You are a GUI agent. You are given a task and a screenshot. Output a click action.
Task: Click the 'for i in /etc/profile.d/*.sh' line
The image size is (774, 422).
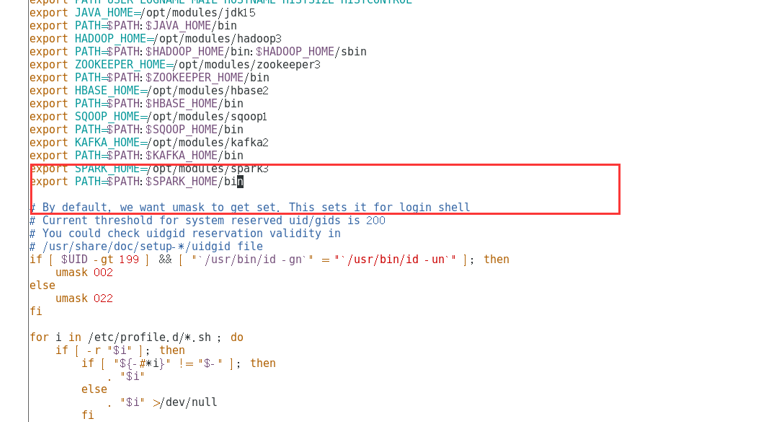136,337
